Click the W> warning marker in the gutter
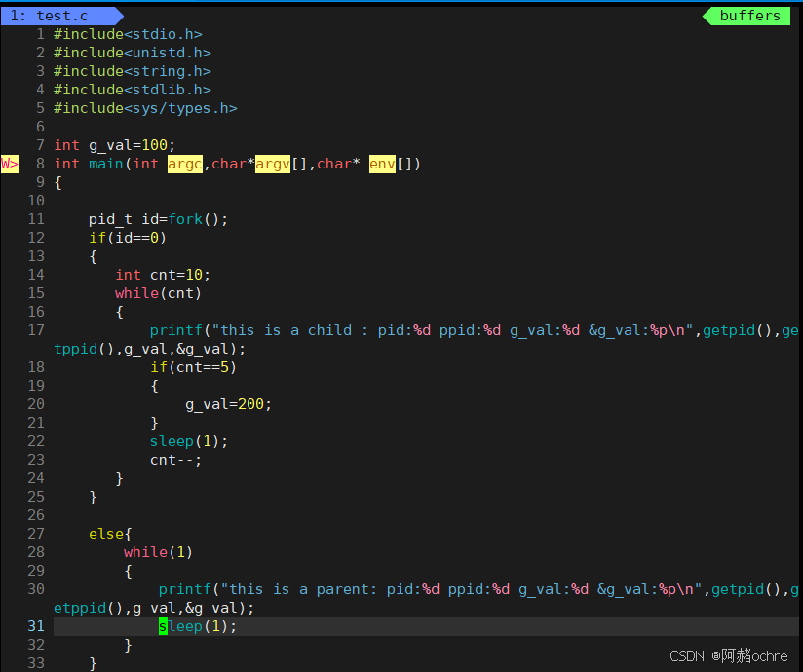This screenshot has width=803, height=672. click(10, 164)
